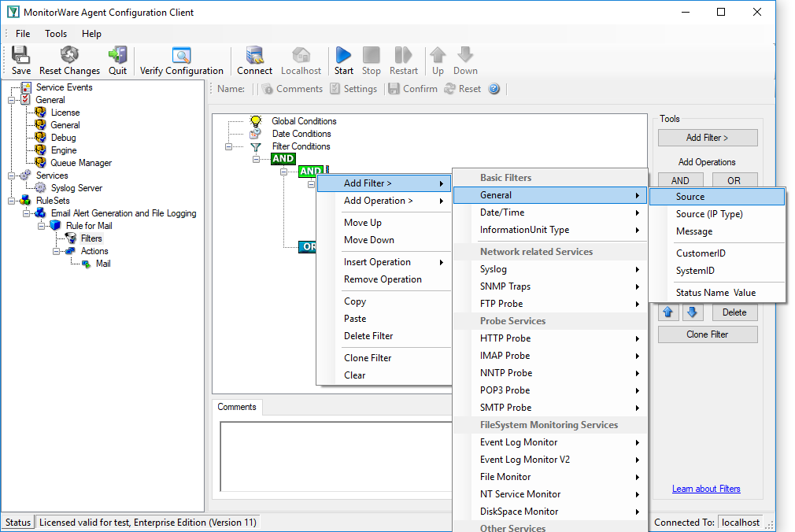
Task: Choose Message filter from submenu
Action: pos(717,231)
